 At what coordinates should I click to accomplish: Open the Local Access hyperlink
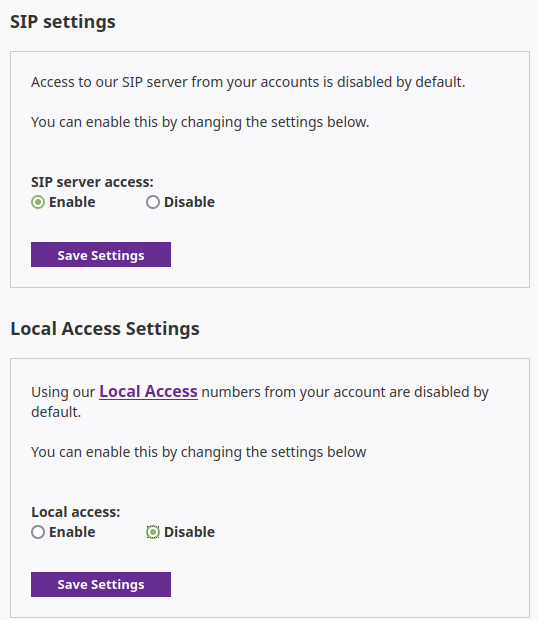pyautogui.click(x=148, y=391)
